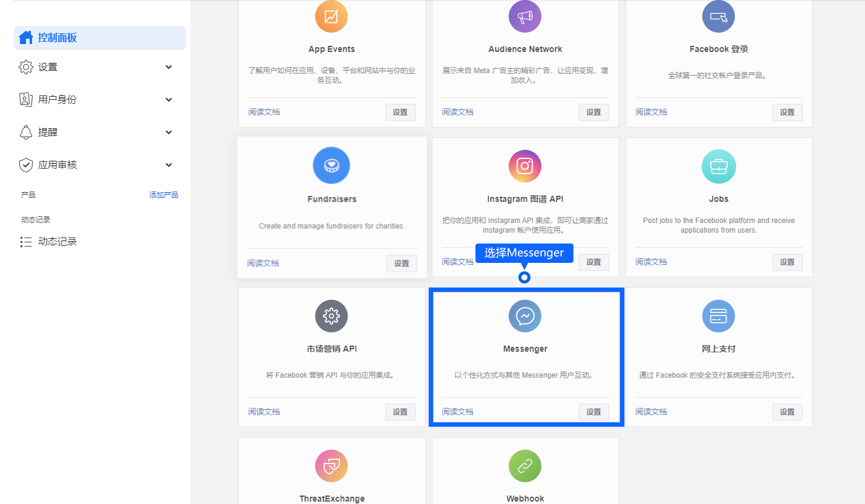Expand the 应用审核 sidebar chevron
Image resolution: width=865 pixels, height=504 pixels.
pyautogui.click(x=169, y=165)
